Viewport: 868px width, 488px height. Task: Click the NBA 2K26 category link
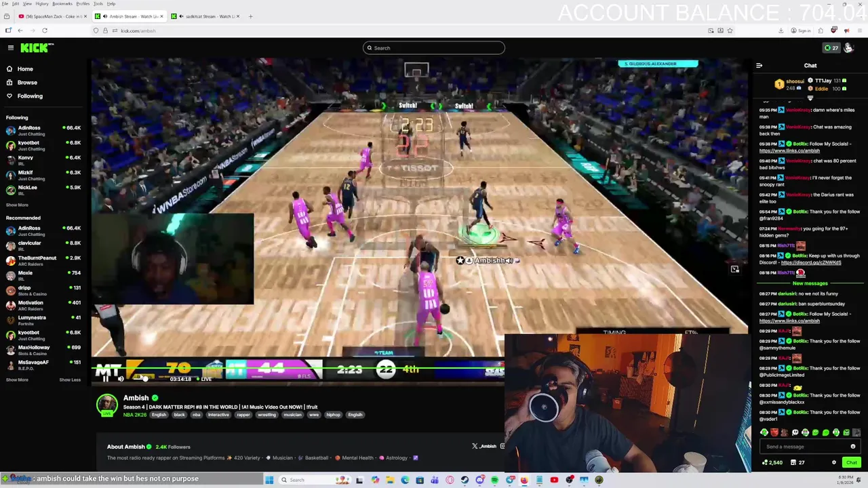(135, 415)
